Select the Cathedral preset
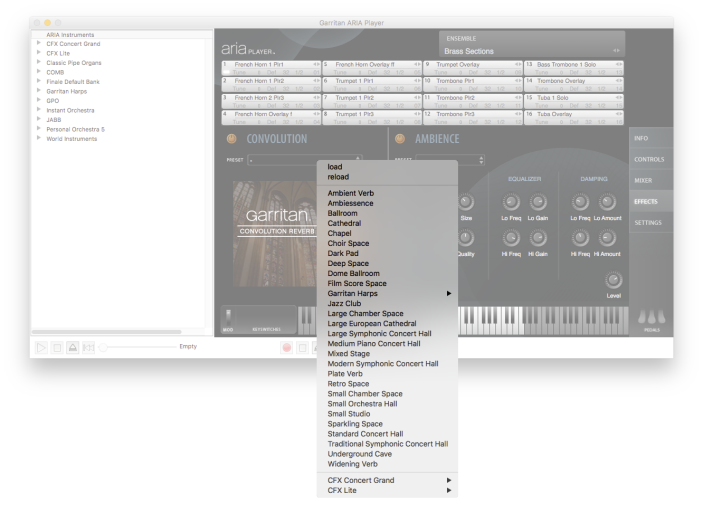The height and width of the screenshot is (513, 703). (x=344, y=223)
